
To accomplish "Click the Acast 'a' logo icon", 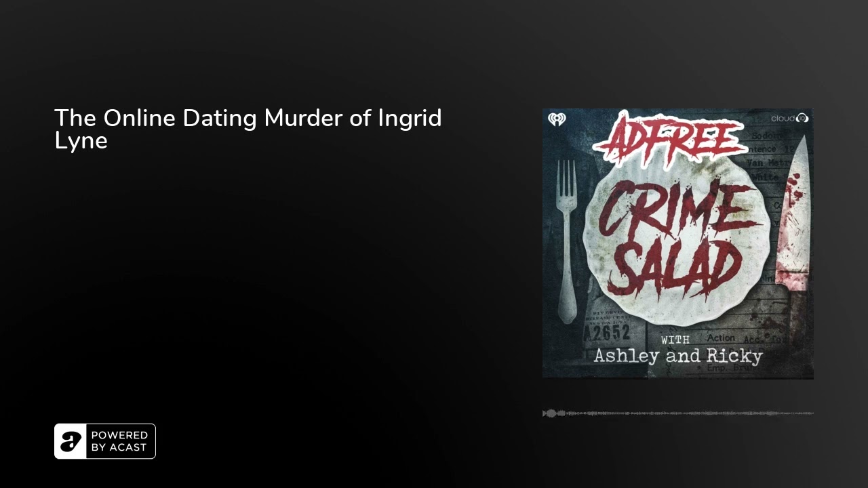I will (x=71, y=441).
